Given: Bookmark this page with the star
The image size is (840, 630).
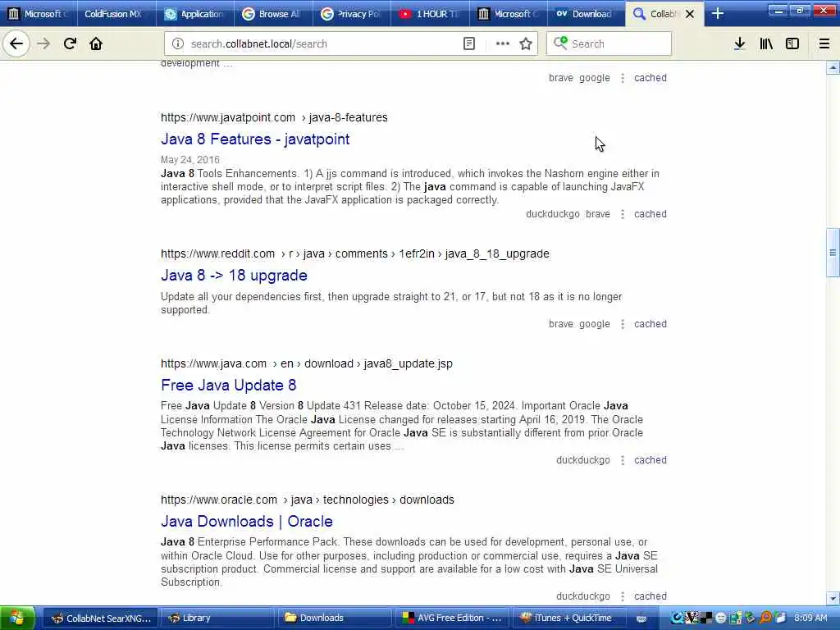Looking at the screenshot, I should point(526,44).
